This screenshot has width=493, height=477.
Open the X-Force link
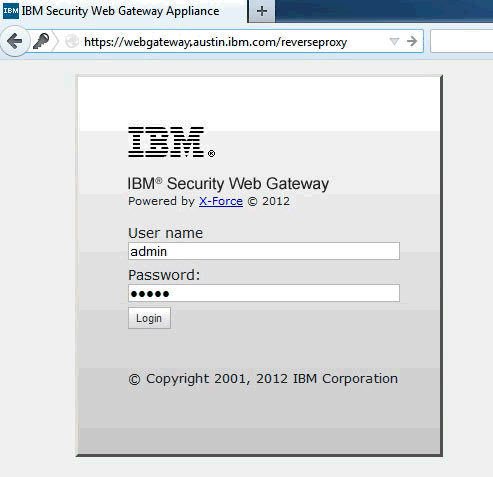[221, 201]
